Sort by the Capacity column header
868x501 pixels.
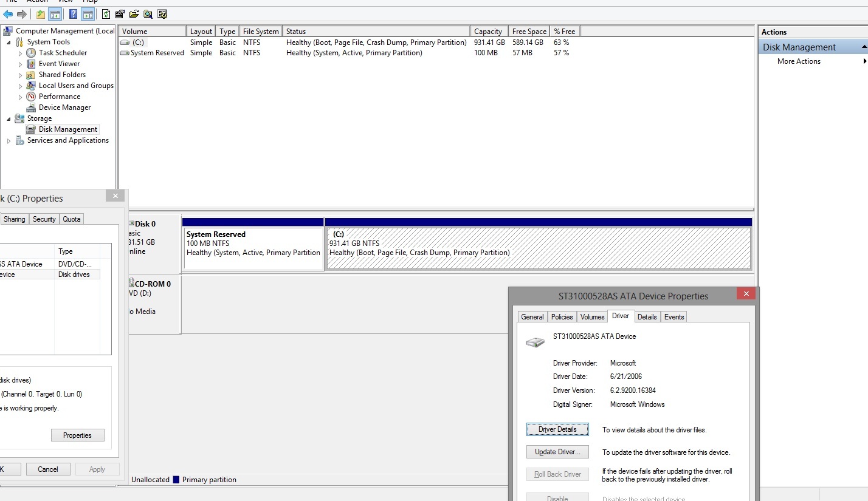pos(489,32)
